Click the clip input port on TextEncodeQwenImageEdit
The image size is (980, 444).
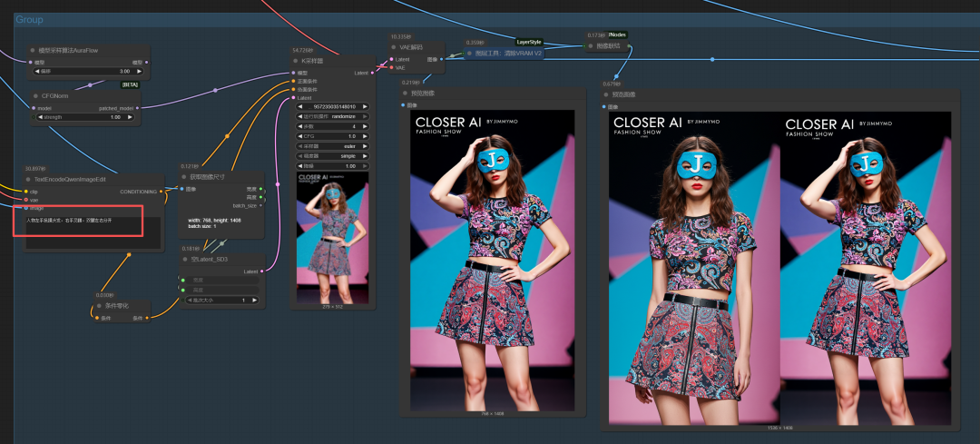25,192
